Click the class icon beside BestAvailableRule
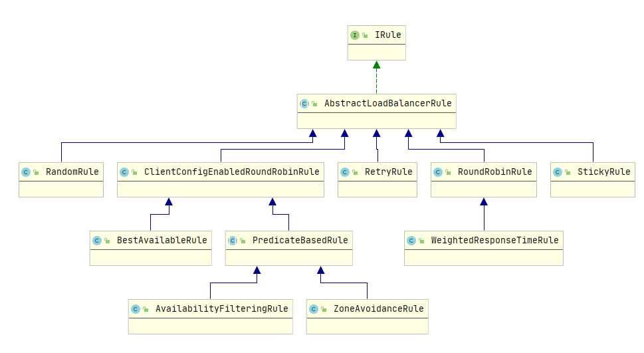The image size is (644, 353). (x=97, y=241)
